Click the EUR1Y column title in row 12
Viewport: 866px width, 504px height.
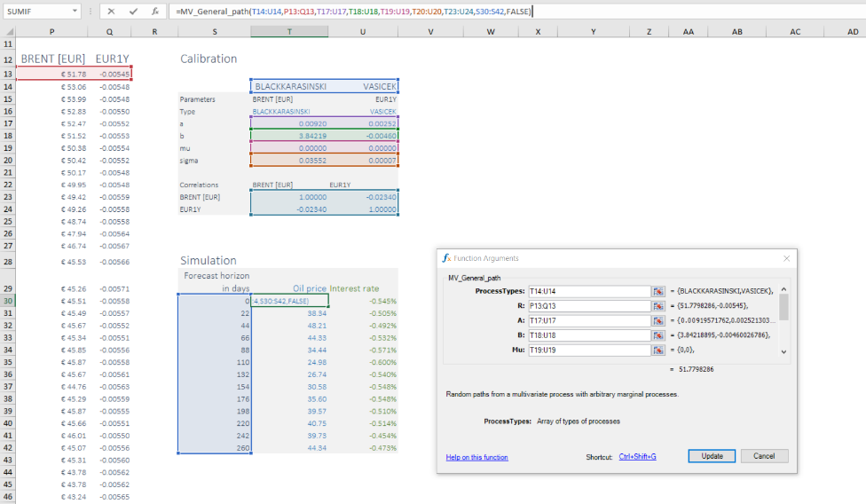pos(112,59)
